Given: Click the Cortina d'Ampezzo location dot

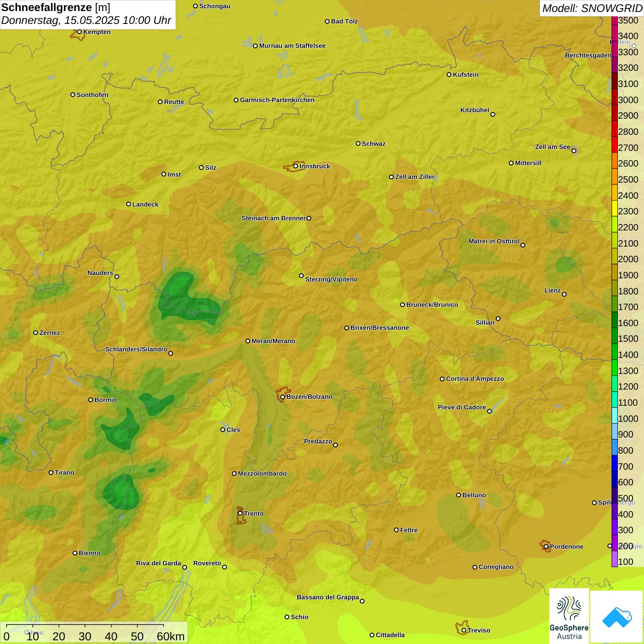Looking at the screenshot, I should coord(442,379).
